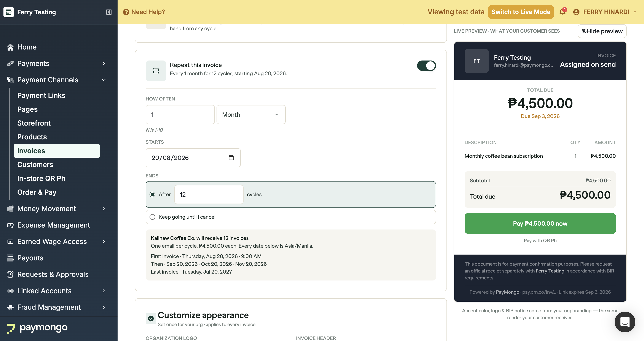This screenshot has width=644, height=341.
Task: Click the Home house icon
Action: 10,47
